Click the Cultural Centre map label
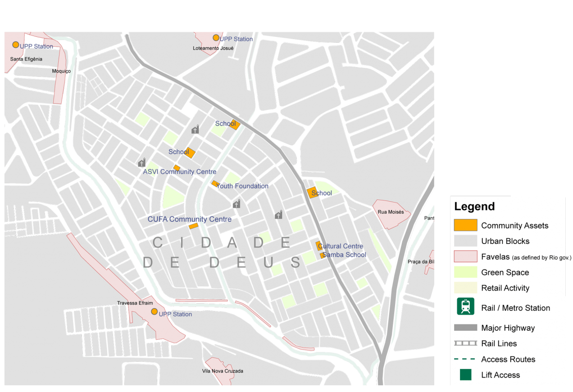 [341, 246]
